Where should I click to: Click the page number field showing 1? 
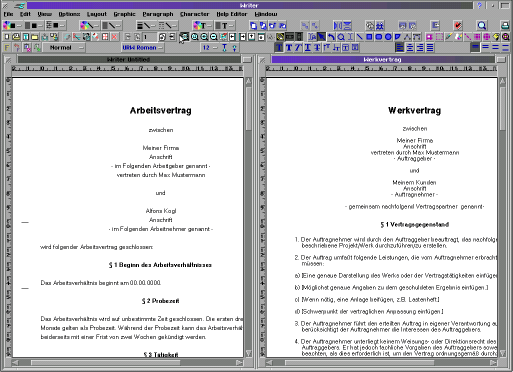tap(149, 37)
